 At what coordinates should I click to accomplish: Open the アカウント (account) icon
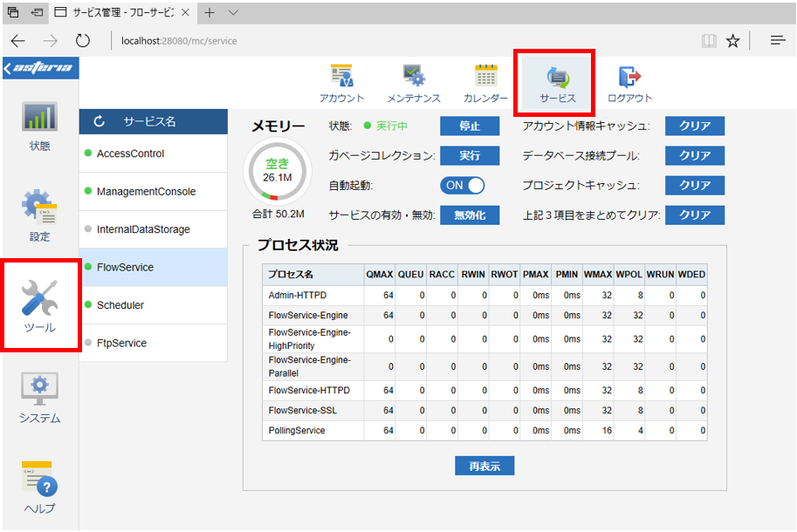pyautogui.click(x=341, y=83)
